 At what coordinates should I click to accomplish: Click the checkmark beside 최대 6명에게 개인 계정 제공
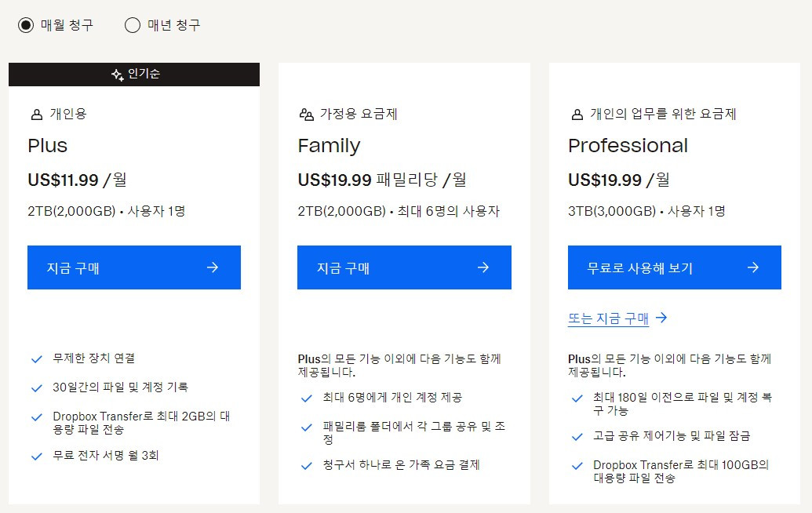coord(307,398)
